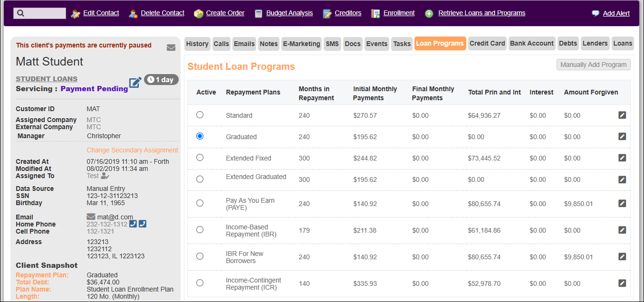644x302 pixels.
Task: Click the Retrieve Loans and Programs link
Action: [x=482, y=13]
